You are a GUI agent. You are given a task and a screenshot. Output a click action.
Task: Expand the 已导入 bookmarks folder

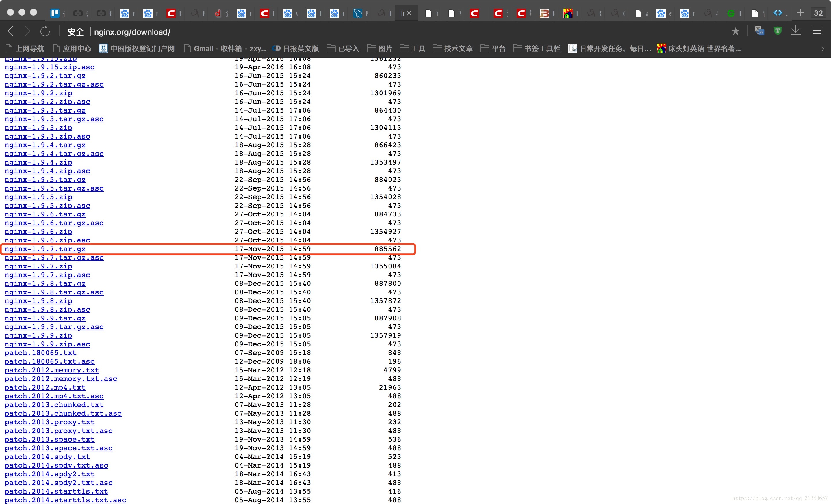tap(343, 48)
